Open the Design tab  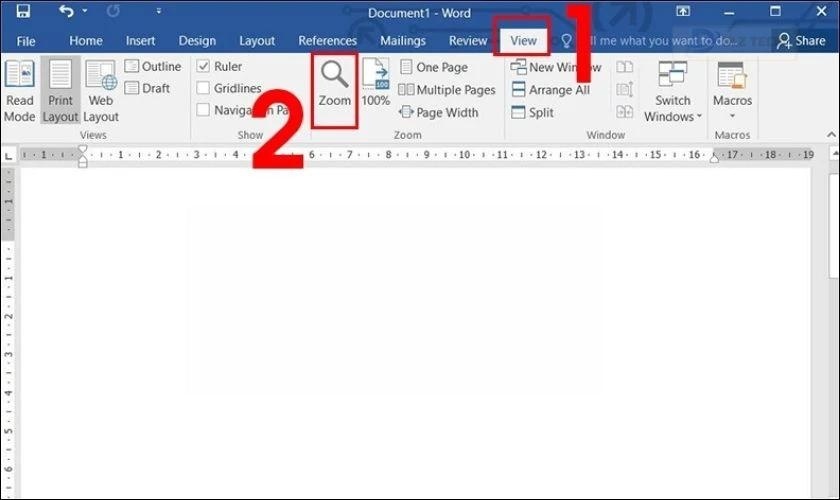[197, 41]
